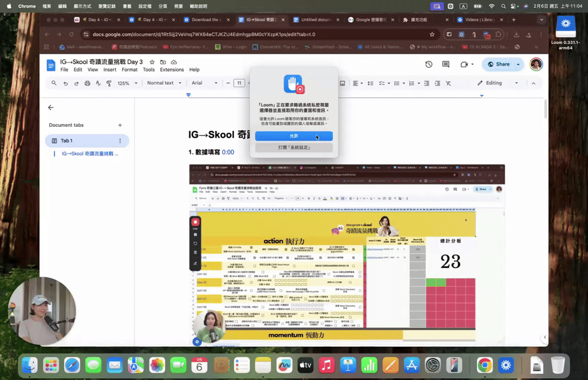
Task: Open the Normal text style dropdown
Action: pos(164,83)
